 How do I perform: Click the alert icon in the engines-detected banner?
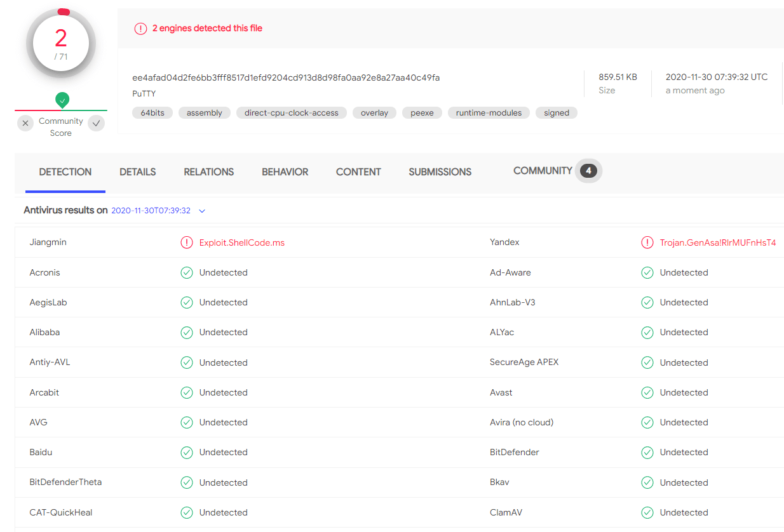[x=140, y=29]
